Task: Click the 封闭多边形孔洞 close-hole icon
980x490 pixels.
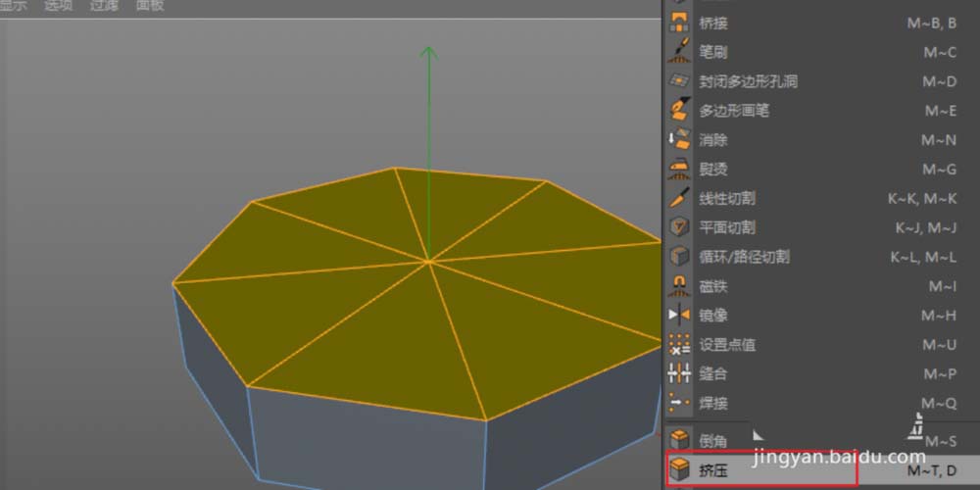Action: [679, 81]
